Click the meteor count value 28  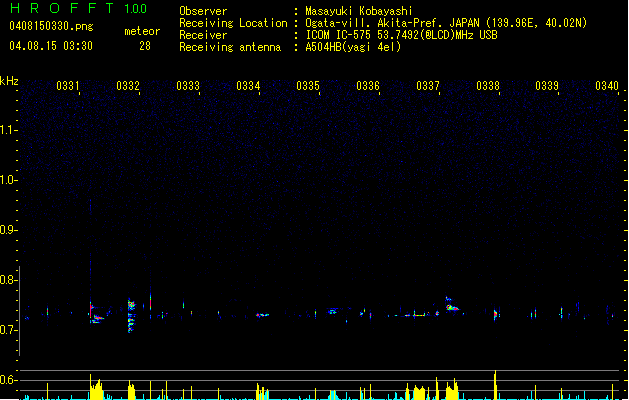(145, 46)
